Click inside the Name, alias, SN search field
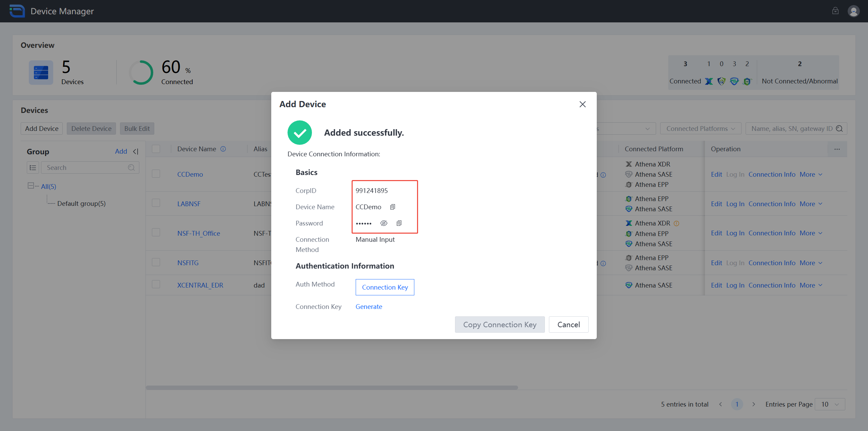 coord(790,128)
